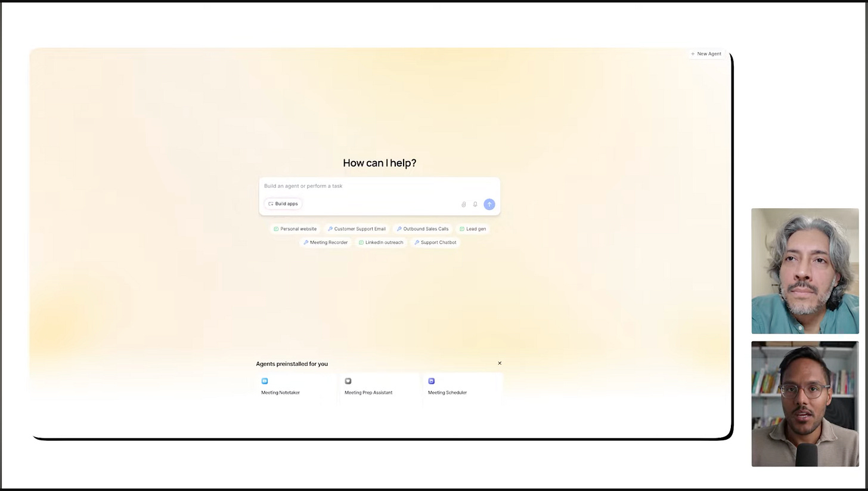This screenshot has height=491, width=868.
Task: Click the microphone voice input icon
Action: (x=475, y=204)
